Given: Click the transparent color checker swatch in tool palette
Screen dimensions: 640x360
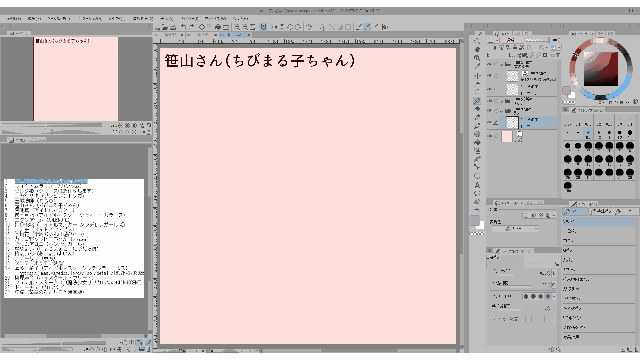Looking at the screenshot, I should [x=477, y=234].
